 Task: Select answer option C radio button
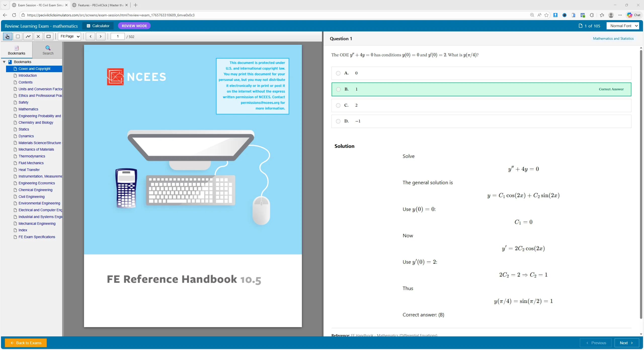[x=338, y=105]
